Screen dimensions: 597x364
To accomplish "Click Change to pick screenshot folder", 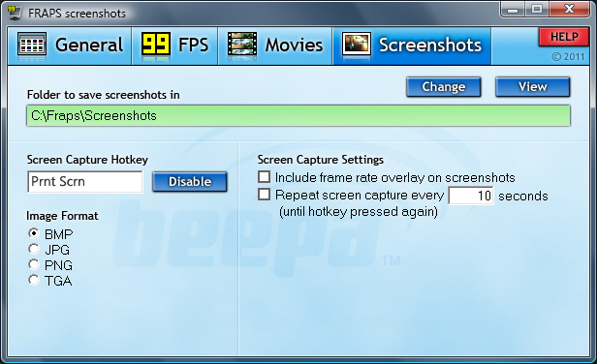I will (444, 87).
